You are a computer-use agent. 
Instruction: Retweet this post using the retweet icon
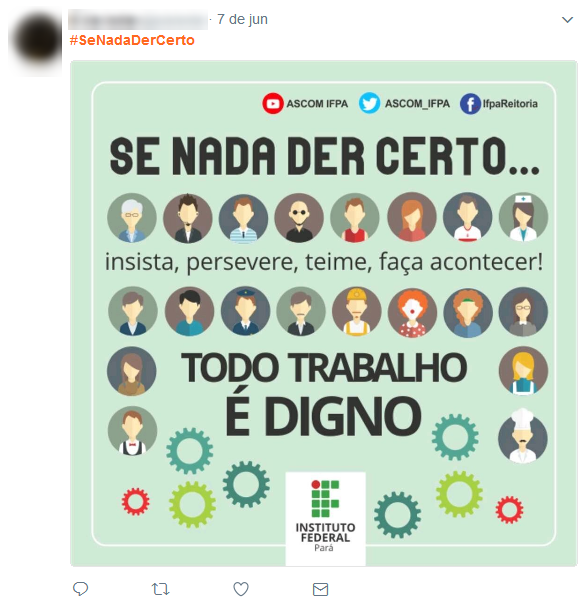[160, 589]
